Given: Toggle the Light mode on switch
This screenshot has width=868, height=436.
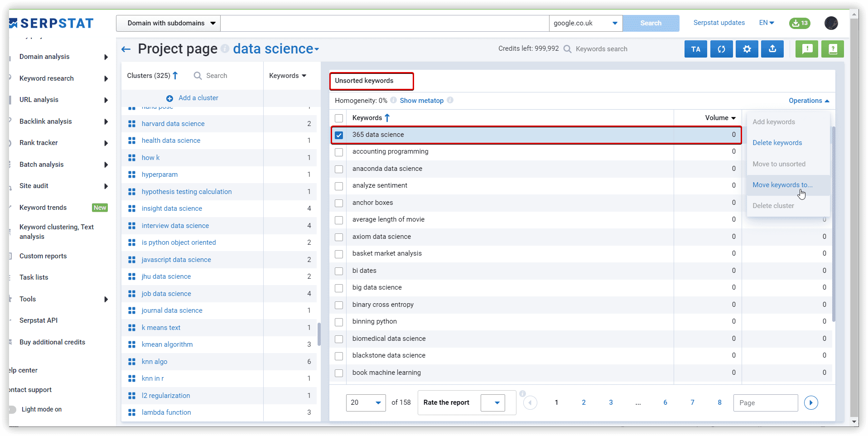Looking at the screenshot, I should [13, 409].
